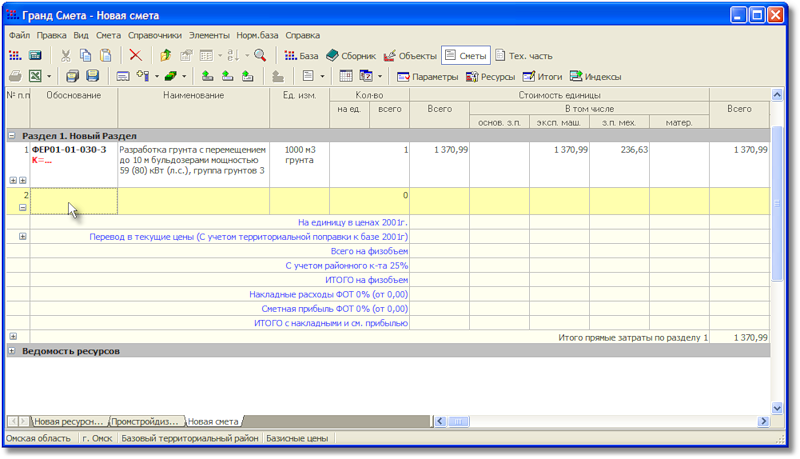Click the База toolbar button
This screenshot has width=800, height=459.
[x=301, y=56]
